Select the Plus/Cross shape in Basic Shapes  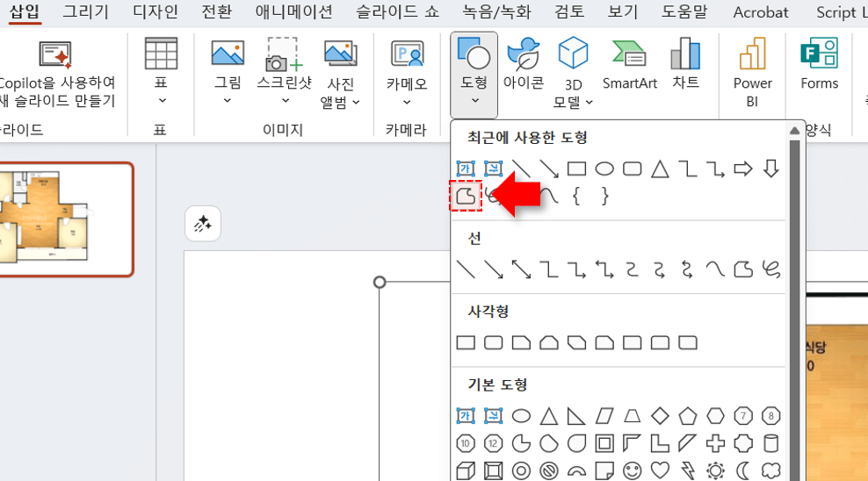point(715,443)
